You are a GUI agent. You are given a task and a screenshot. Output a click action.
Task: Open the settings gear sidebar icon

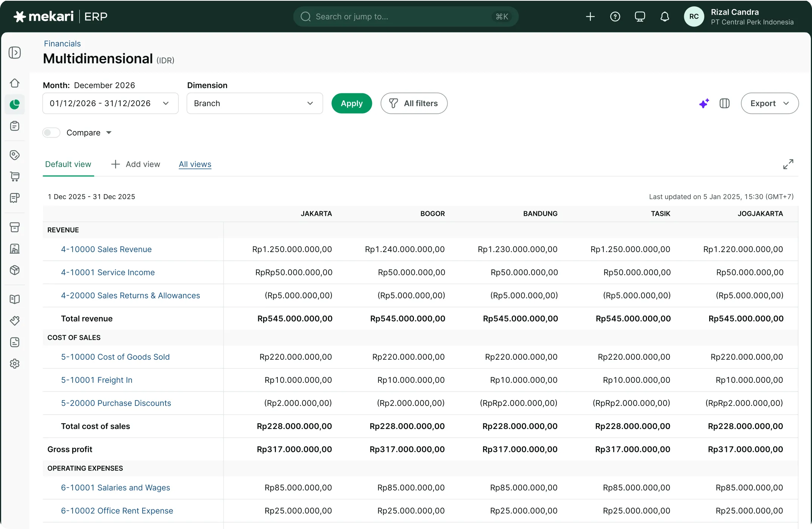tap(15, 364)
